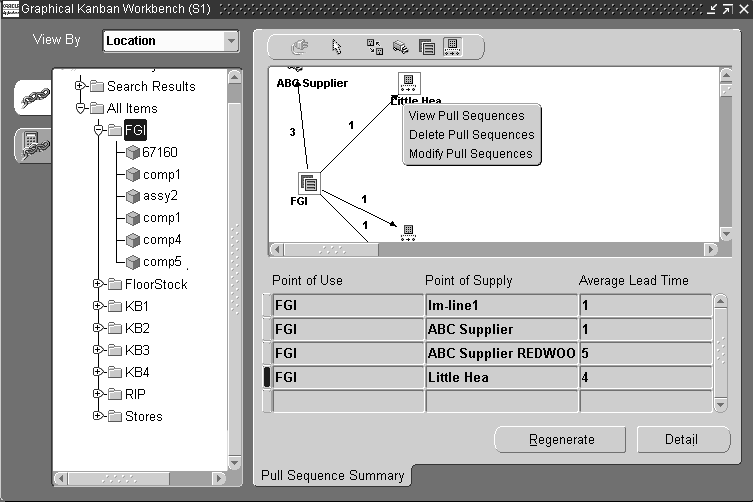Viewport: 753px width, 502px height.
Task: Select the KB3 tree item
Action: [137, 350]
